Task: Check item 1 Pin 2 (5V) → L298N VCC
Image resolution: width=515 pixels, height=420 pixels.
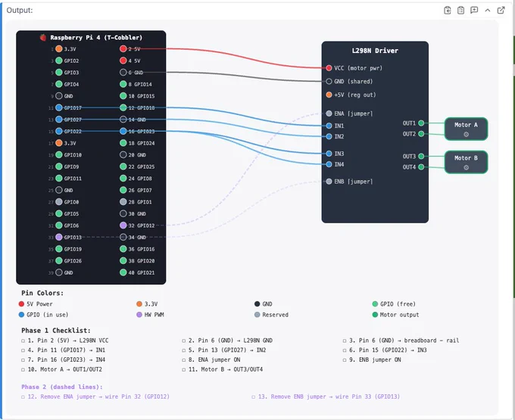Action: pyautogui.click(x=23, y=341)
